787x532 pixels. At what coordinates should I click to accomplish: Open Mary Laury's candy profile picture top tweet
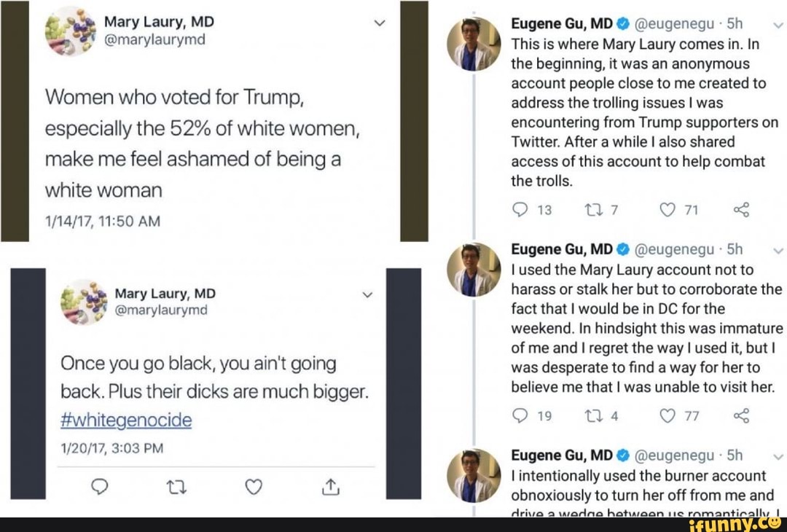(70, 31)
